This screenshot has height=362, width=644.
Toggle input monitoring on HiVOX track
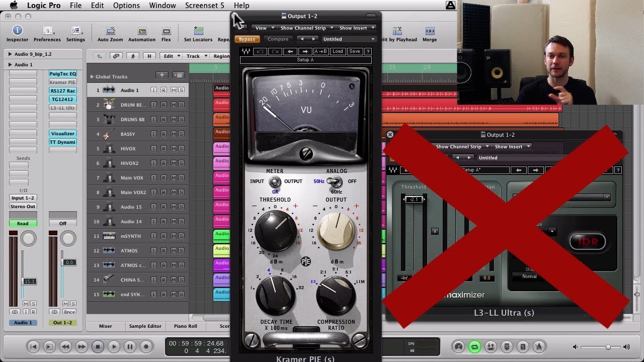154,148
